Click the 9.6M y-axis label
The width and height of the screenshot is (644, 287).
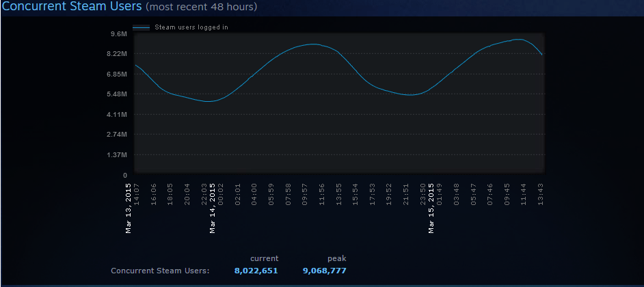pos(120,33)
